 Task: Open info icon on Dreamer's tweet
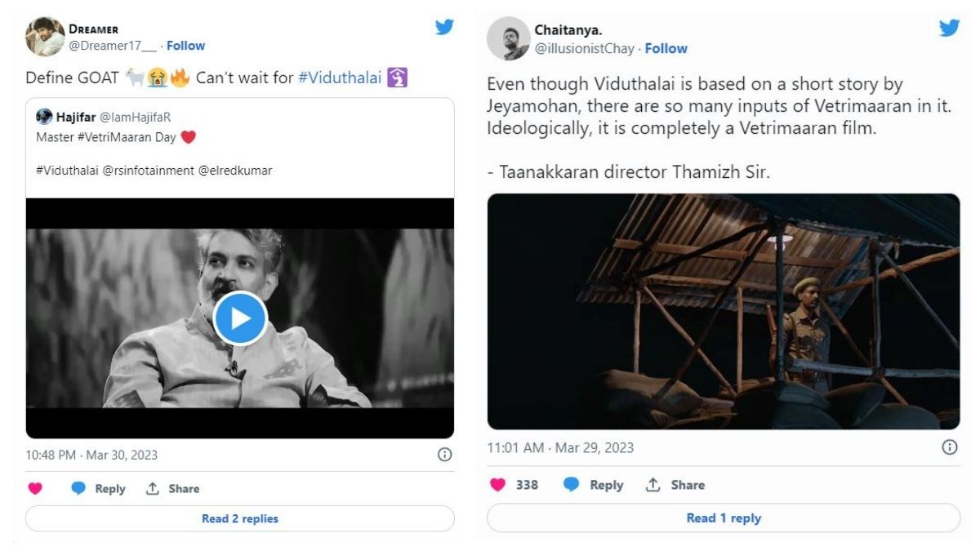[444, 455]
